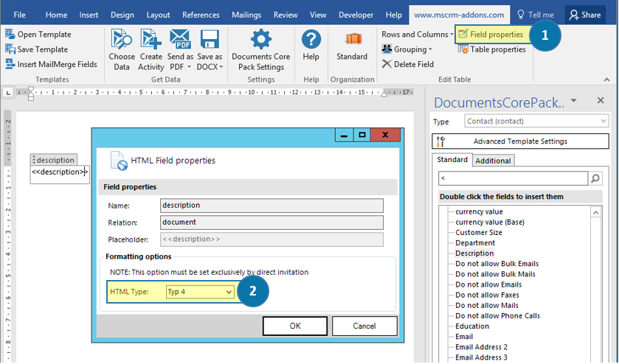This screenshot has width=619, height=364.
Task: Switch to the Design tab
Action: click(122, 15)
